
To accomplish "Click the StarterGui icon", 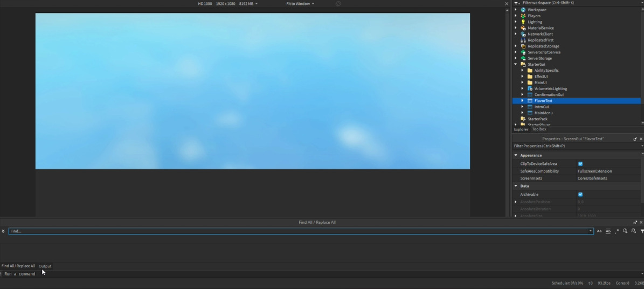I will pyautogui.click(x=523, y=65).
